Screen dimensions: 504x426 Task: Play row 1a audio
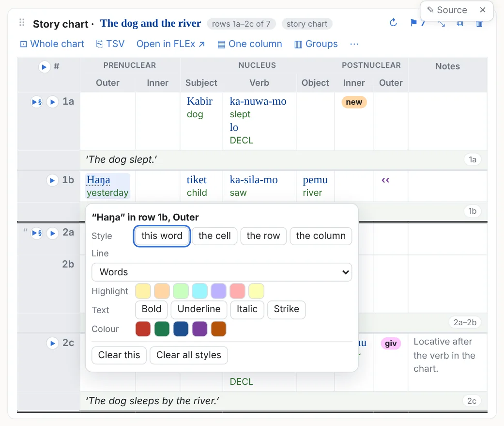[x=52, y=102]
